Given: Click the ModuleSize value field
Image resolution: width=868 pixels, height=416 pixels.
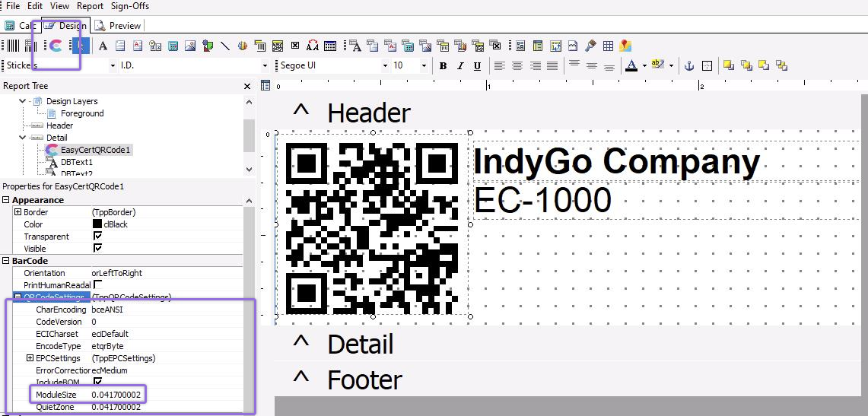Looking at the screenshot, I should click(x=116, y=395).
